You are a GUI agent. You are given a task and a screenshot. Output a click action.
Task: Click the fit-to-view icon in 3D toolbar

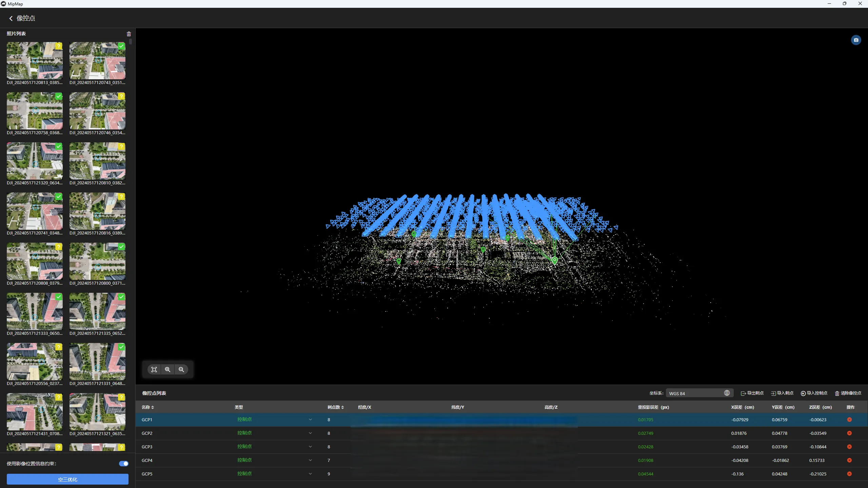pyautogui.click(x=154, y=369)
